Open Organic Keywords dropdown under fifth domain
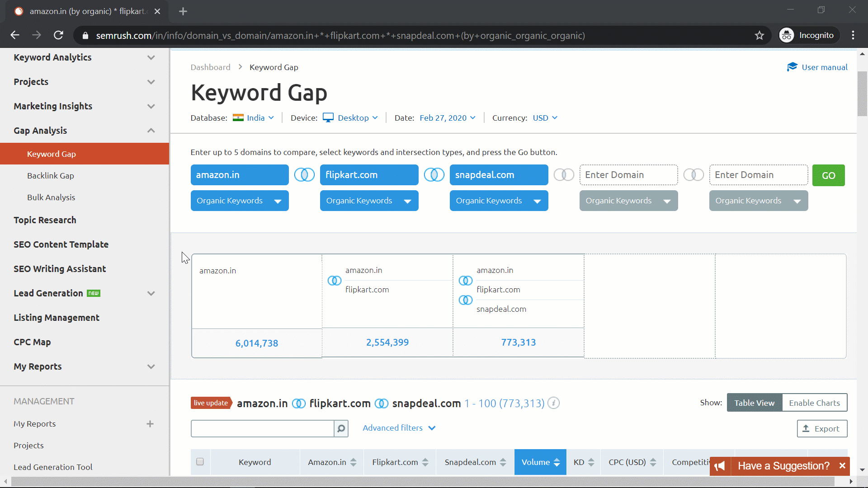Viewport: 868px width, 488px height. [759, 201]
